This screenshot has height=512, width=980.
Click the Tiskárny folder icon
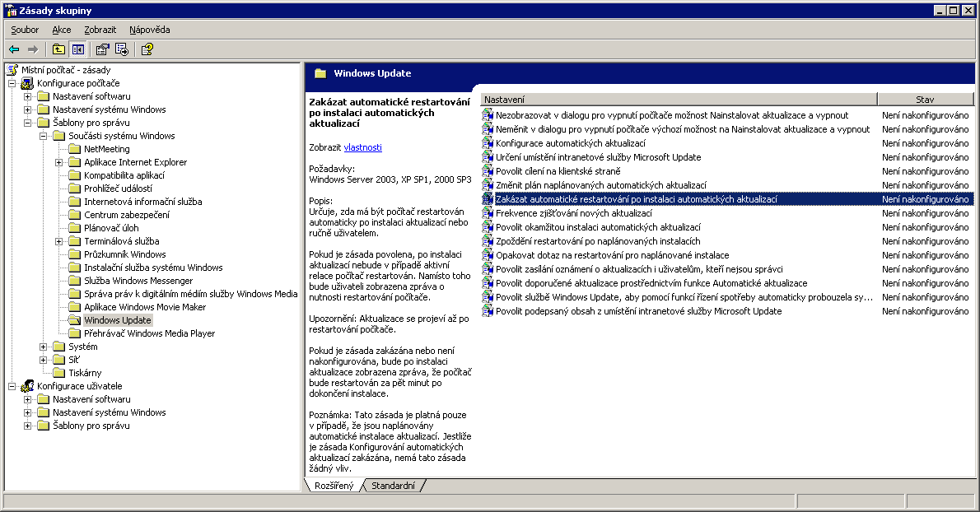[x=58, y=373]
